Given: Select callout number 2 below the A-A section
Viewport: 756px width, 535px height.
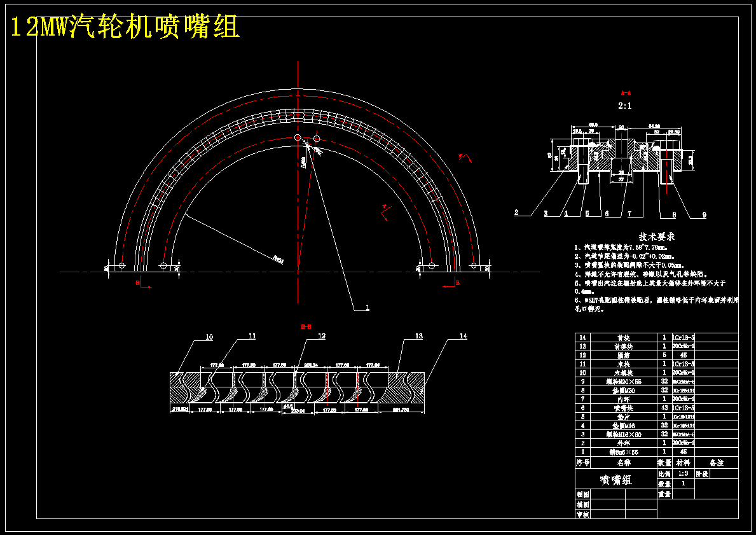Looking at the screenshot, I should tap(516, 212).
